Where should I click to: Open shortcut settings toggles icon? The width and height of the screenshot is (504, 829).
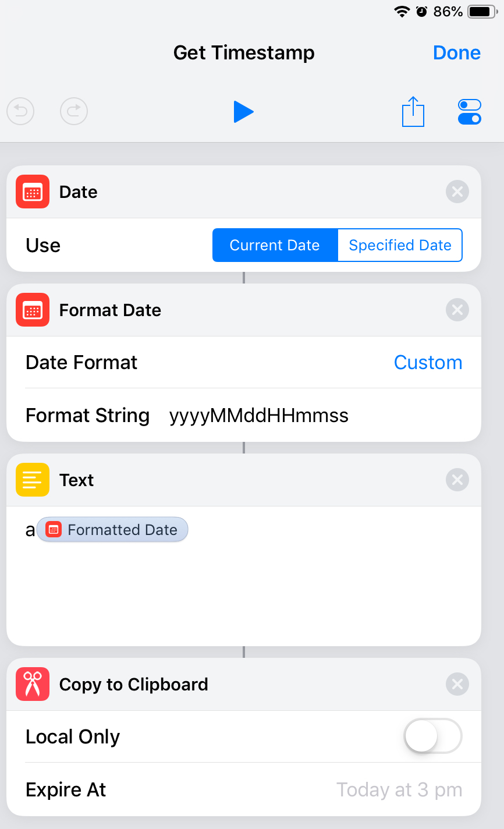[470, 112]
